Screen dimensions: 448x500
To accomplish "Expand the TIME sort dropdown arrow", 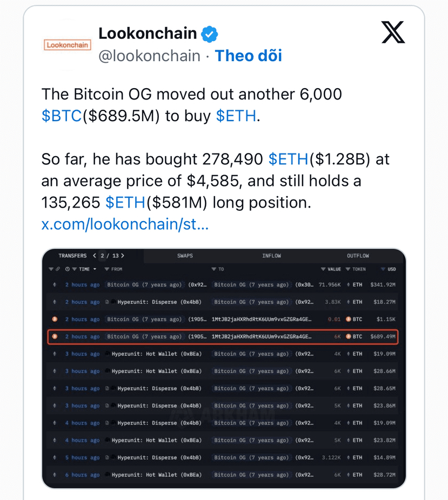I will [x=95, y=269].
